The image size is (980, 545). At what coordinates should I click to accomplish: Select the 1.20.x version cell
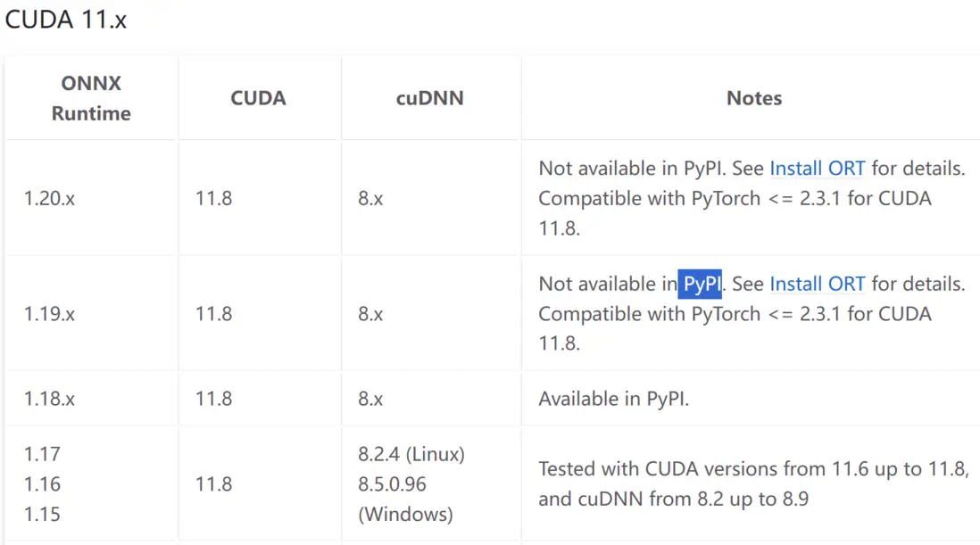pos(49,198)
